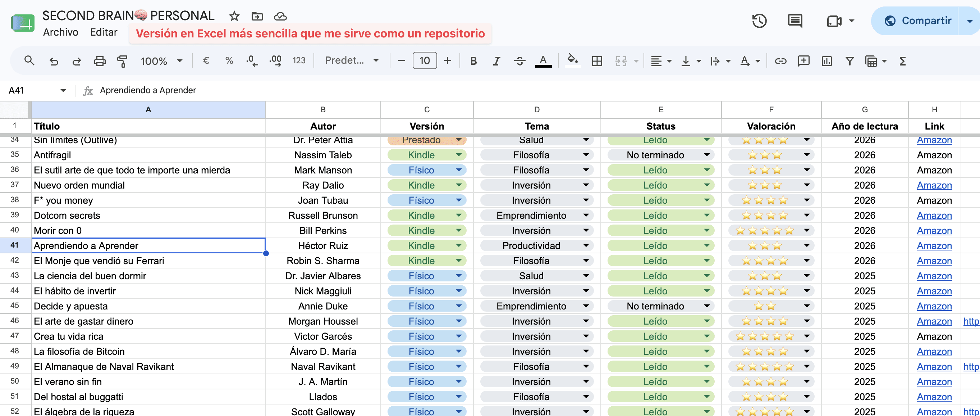This screenshot has width=980, height=416.
Task: Redo the last action
Action: pyautogui.click(x=77, y=61)
